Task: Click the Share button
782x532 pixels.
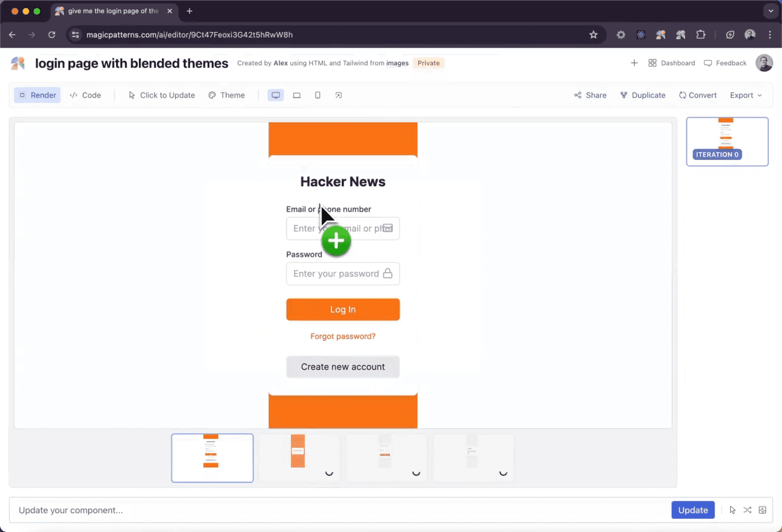Action: [x=590, y=95]
